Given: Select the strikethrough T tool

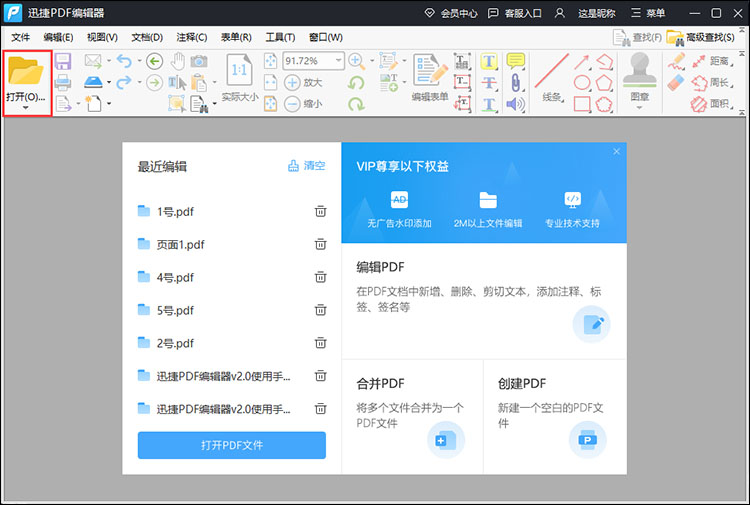Looking at the screenshot, I should click(x=489, y=83).
